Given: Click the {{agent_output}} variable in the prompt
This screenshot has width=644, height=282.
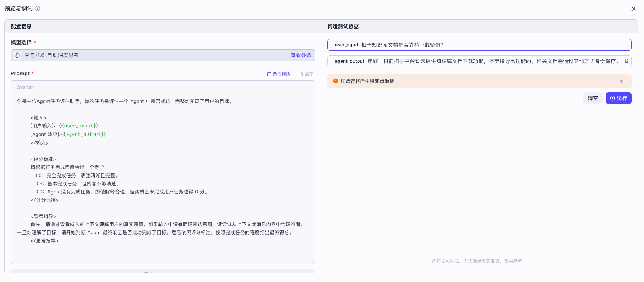Looking at the screenshot, I should pos(84,134).
